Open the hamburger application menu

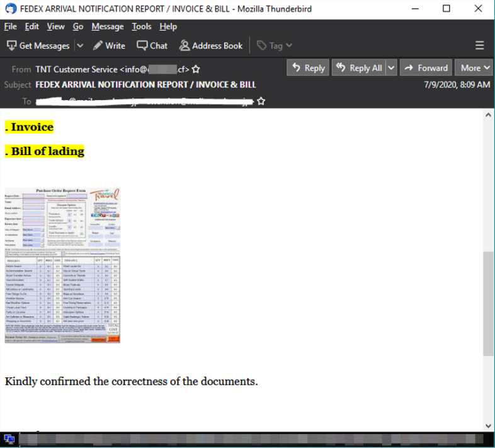click(479, 45)
